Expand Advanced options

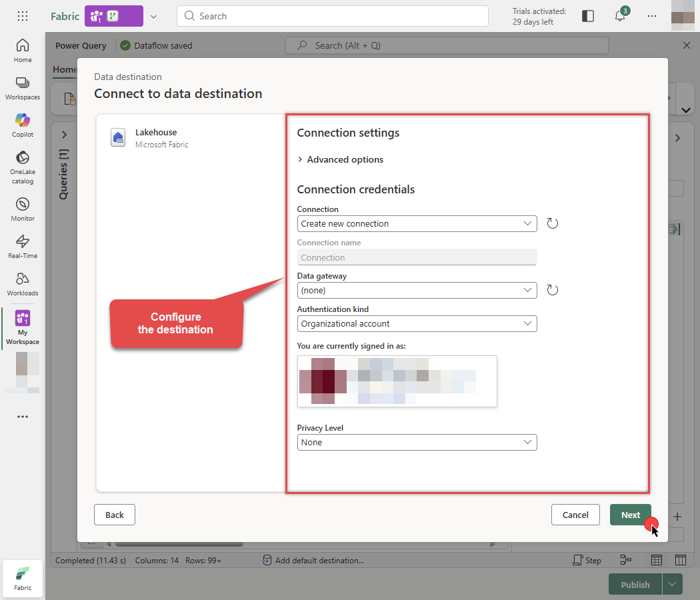[x=341, y=159]
